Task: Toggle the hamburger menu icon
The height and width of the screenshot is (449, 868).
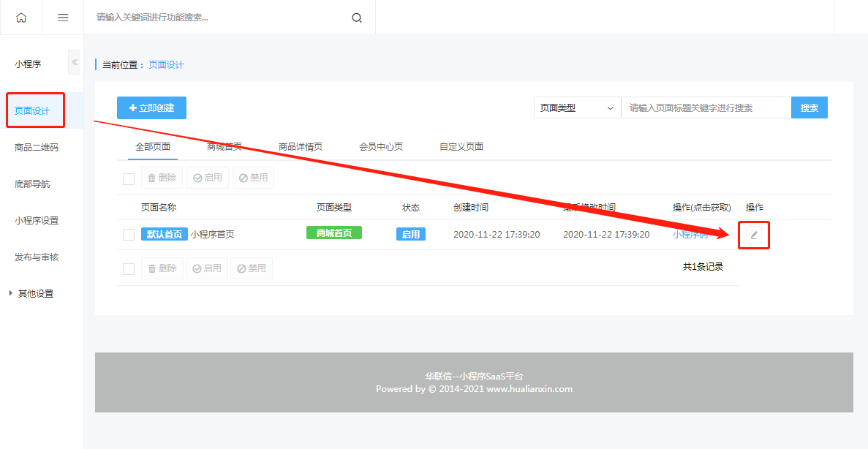Action: tap(63, 17)
